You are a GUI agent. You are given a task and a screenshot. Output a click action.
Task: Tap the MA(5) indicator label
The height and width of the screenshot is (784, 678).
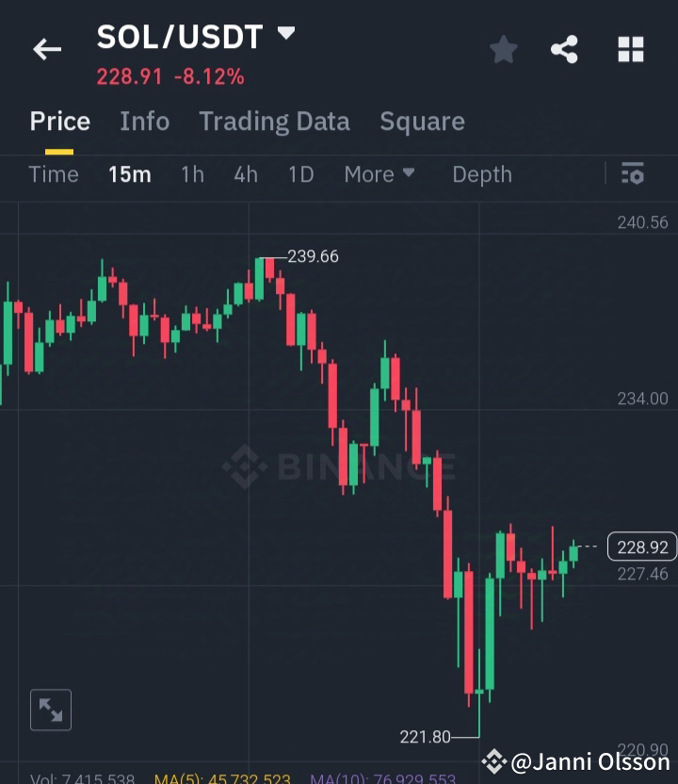(202, 778)
